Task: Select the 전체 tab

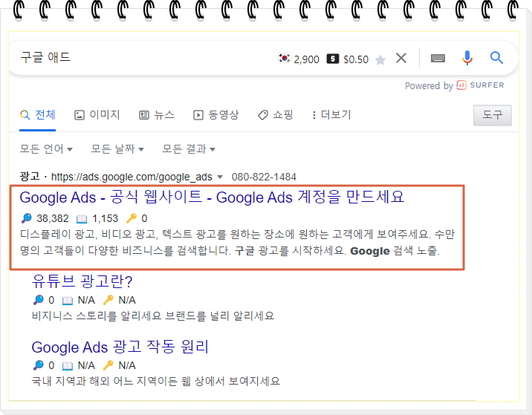Action: coord(38,115)
